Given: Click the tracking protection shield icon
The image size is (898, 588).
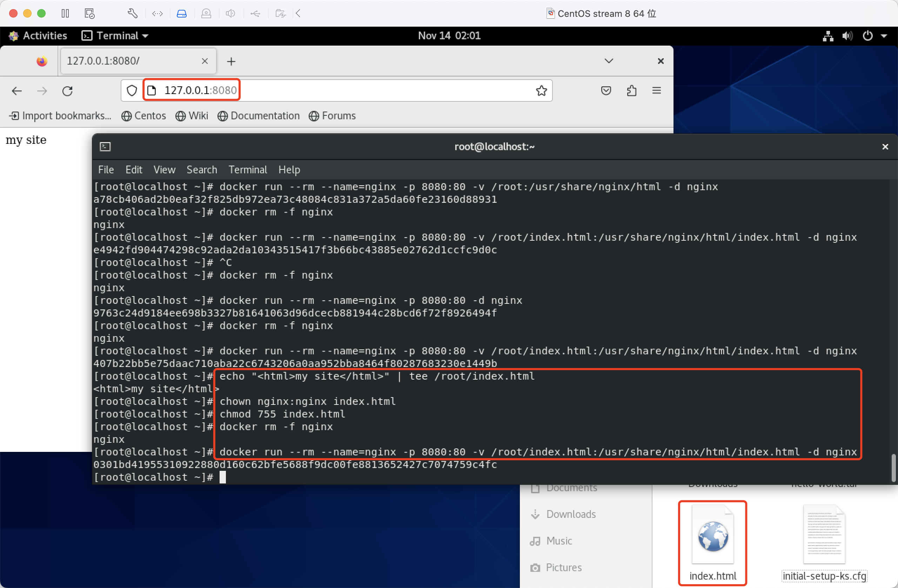Looking at the screenshot, I should click(x=132, y=91).
